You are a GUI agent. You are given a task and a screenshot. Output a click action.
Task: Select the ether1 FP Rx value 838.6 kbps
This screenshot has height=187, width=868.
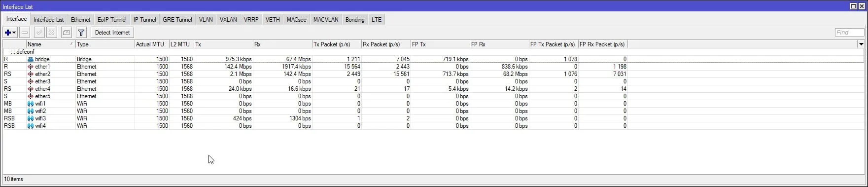point(515,67)
